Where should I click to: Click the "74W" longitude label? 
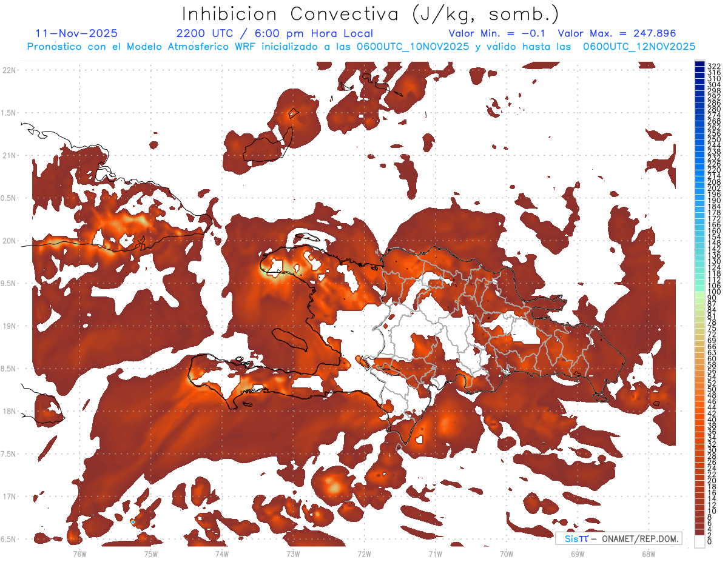tap(221, 554)
